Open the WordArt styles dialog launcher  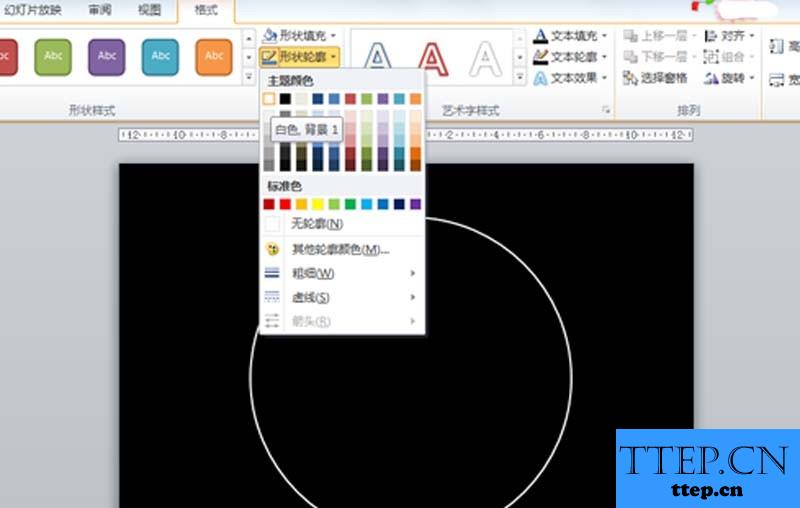606,110
